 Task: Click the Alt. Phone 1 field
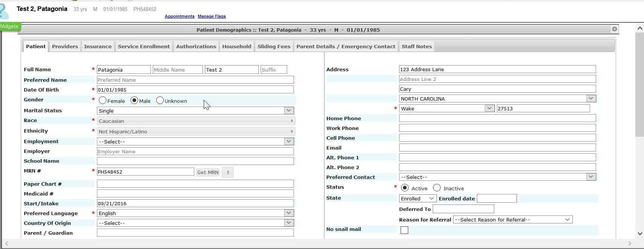click(x=498, y=157)
